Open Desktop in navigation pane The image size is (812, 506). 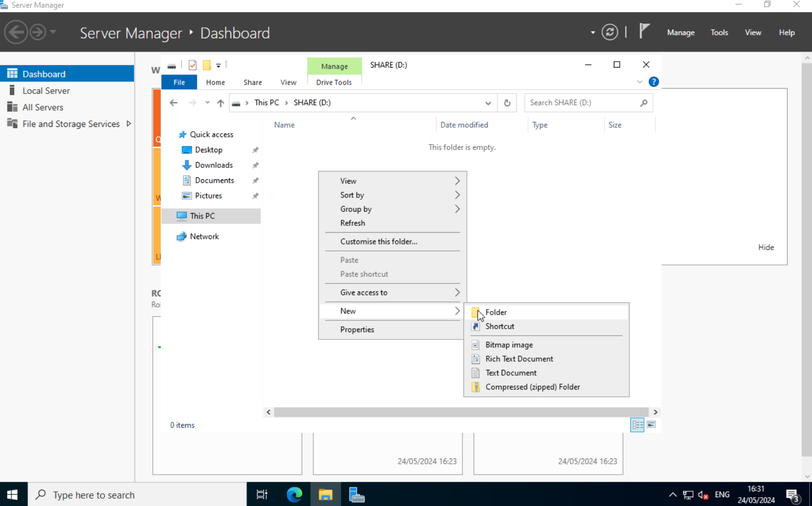coord(209,150)
